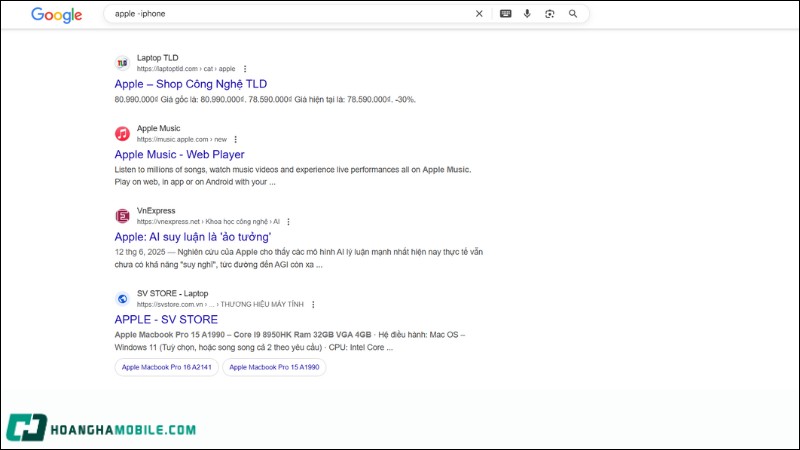
Task: Click the Apple Music favicon
Action: tap(122, 133)
